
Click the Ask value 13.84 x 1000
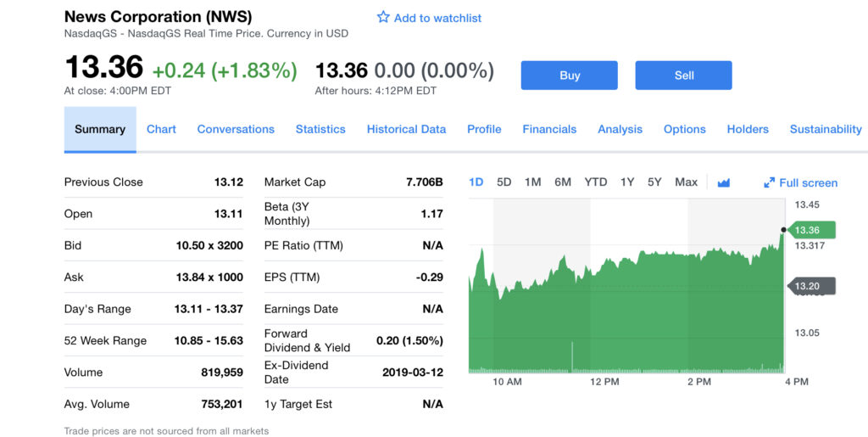coord(209,277)
